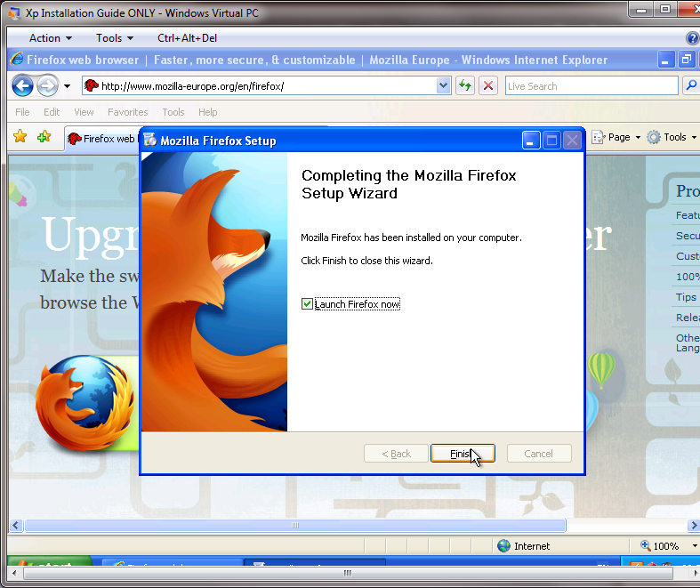Go back with the IE Back arrow

click(x=23, y=85)
